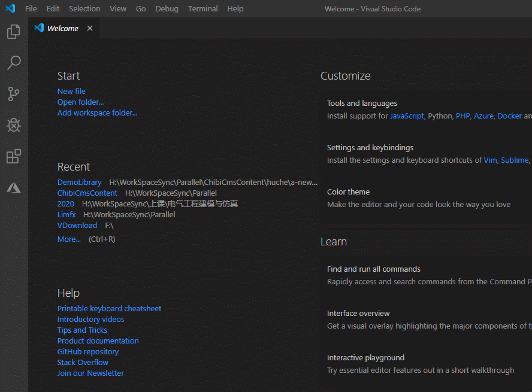Click the New file link
This screenshot has width=532, height=392.
[71, 91]
